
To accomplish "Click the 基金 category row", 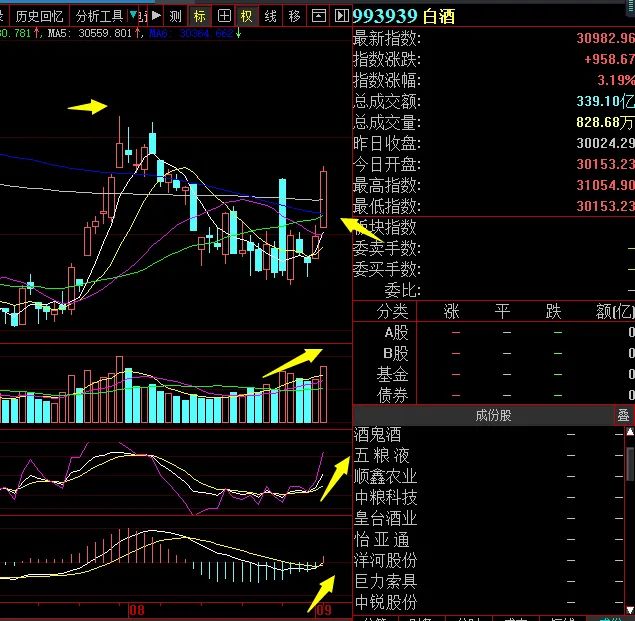I will [x=493, y=374].
